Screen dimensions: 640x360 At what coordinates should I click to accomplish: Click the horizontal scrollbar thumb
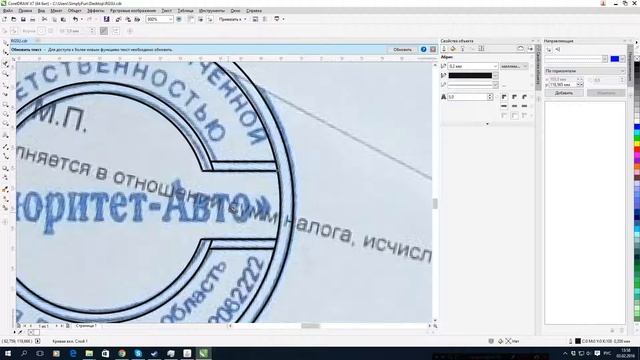310,326
